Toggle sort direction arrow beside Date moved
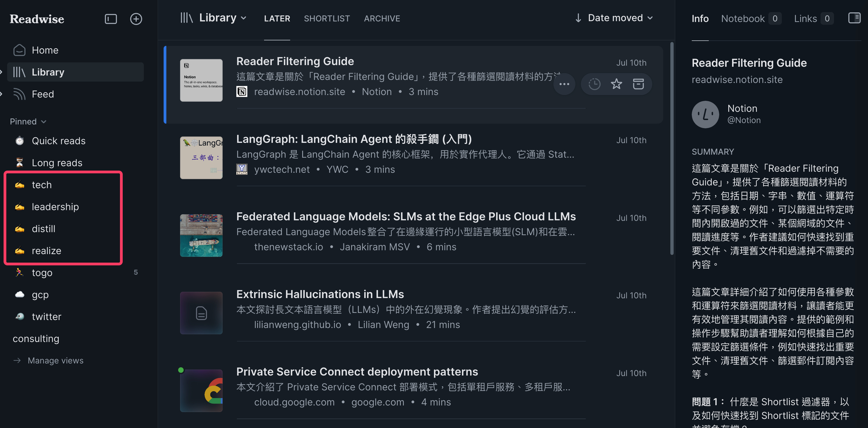This screenshot has height=428, width=868. tap(578, 18)
